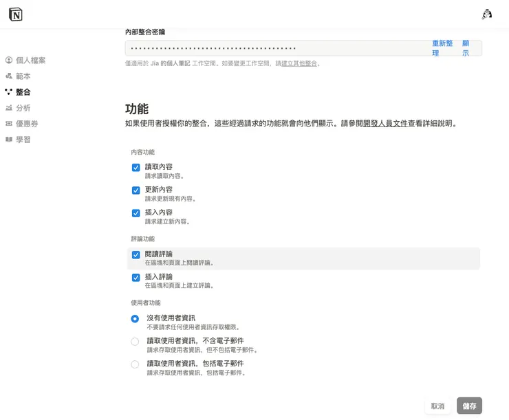Screen dimensions: 509x420
Task: Select 讀取使用者資訊，不含電子郵件 radio option
Action: click(x=135, y=342)
